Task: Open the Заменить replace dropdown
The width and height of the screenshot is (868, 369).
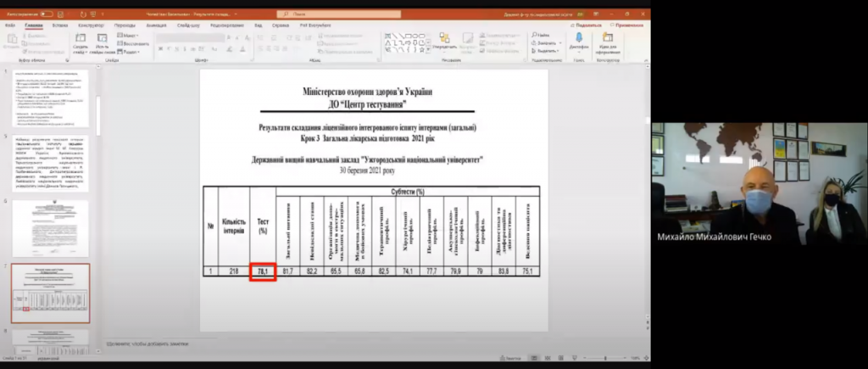Action: coord(546,42)
